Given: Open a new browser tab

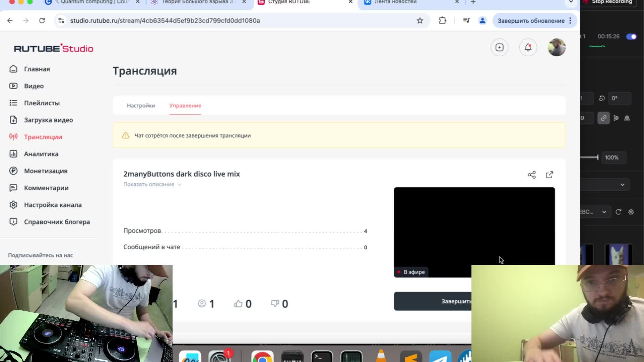Looking at the screenshot, I should point(473,2).
